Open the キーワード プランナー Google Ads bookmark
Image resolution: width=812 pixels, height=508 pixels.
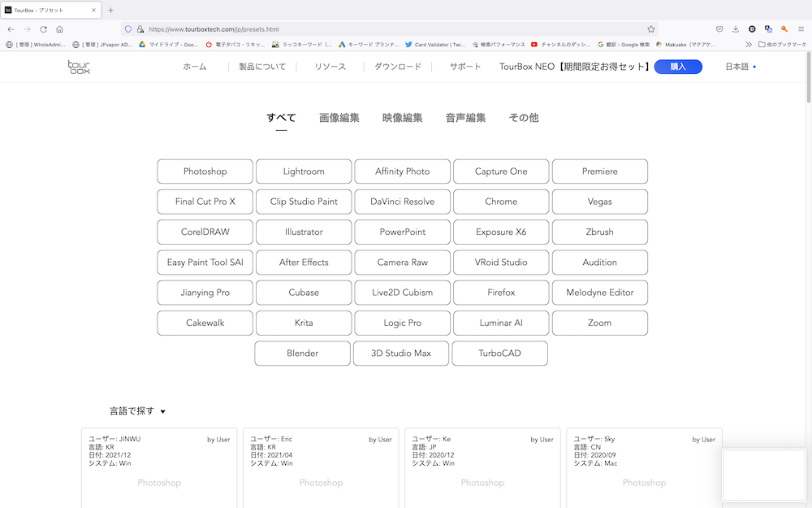coord(369,45)
